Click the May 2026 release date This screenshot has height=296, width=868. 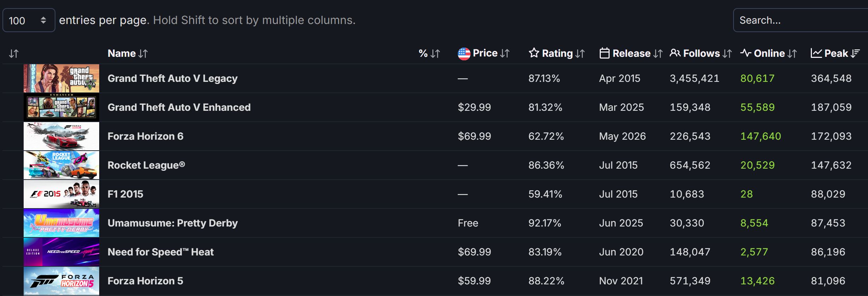click(622, 136)
